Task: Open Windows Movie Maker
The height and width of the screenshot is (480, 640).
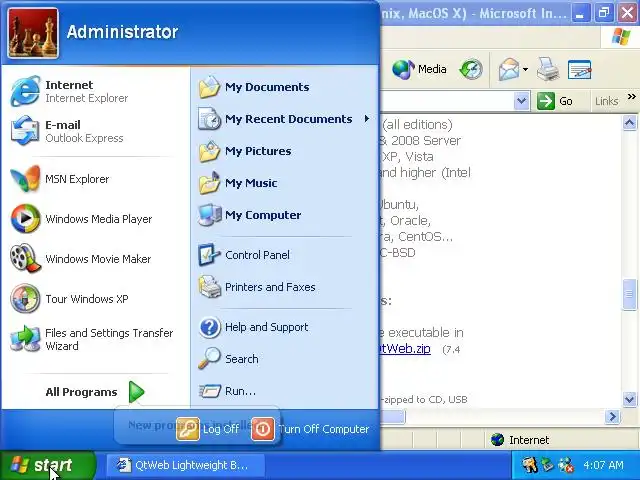Action: (x=95, y=259)
